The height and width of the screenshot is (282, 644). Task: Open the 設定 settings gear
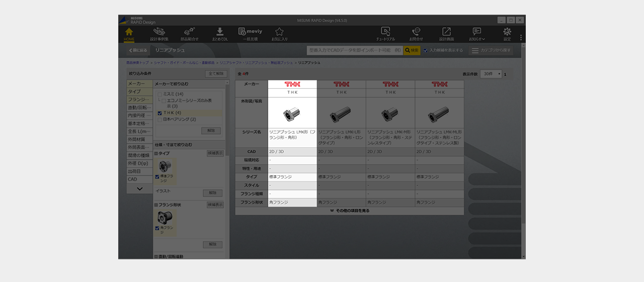click(x=507, y=34)
